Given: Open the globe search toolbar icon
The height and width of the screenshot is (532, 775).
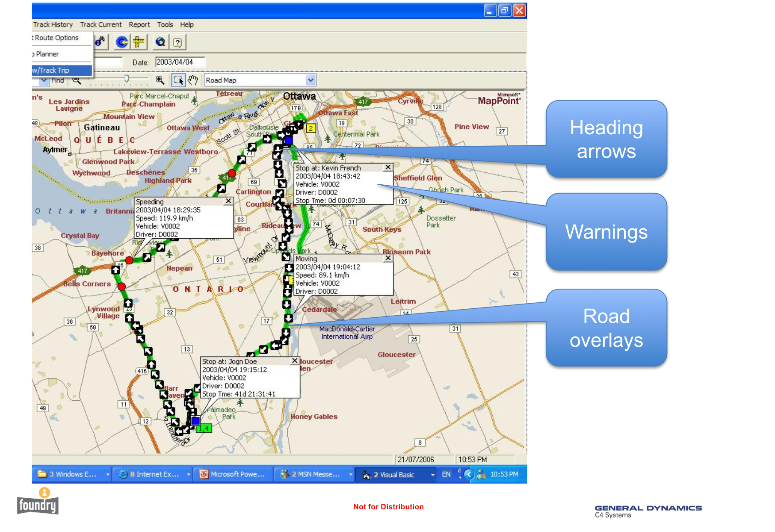Looking at the screenshot, I should [160, 42].
